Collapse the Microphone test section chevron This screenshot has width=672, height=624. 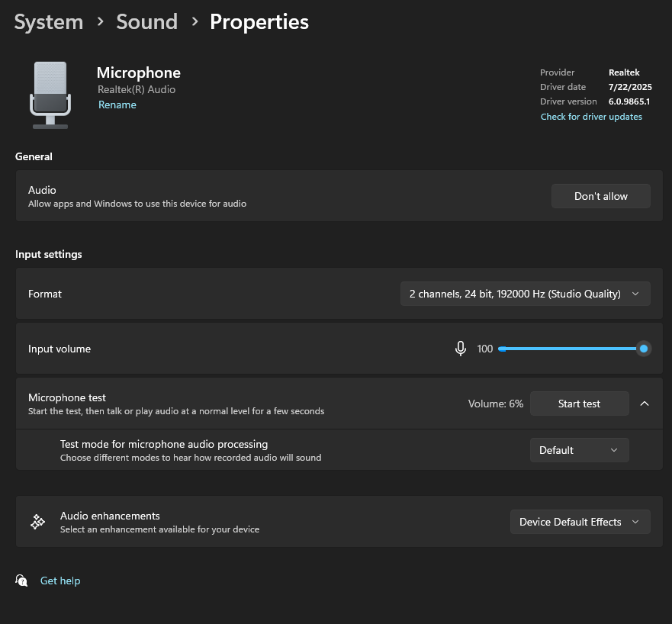[644, 404]
